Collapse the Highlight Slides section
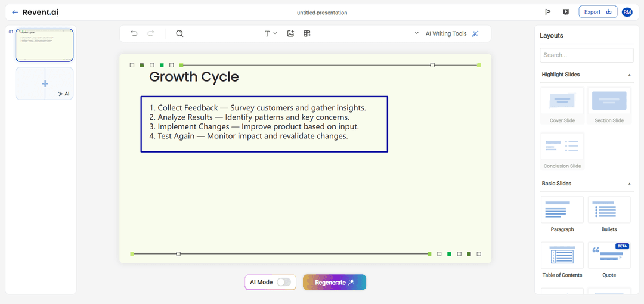The image size is (644, 304). [629, 75]
